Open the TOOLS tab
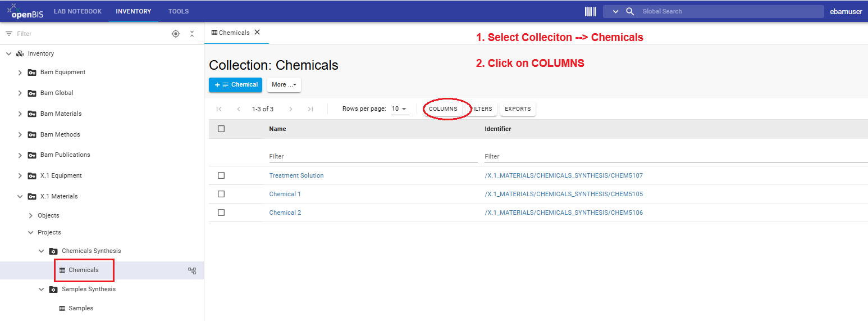 pyautogui.click(x=179, y=11)
